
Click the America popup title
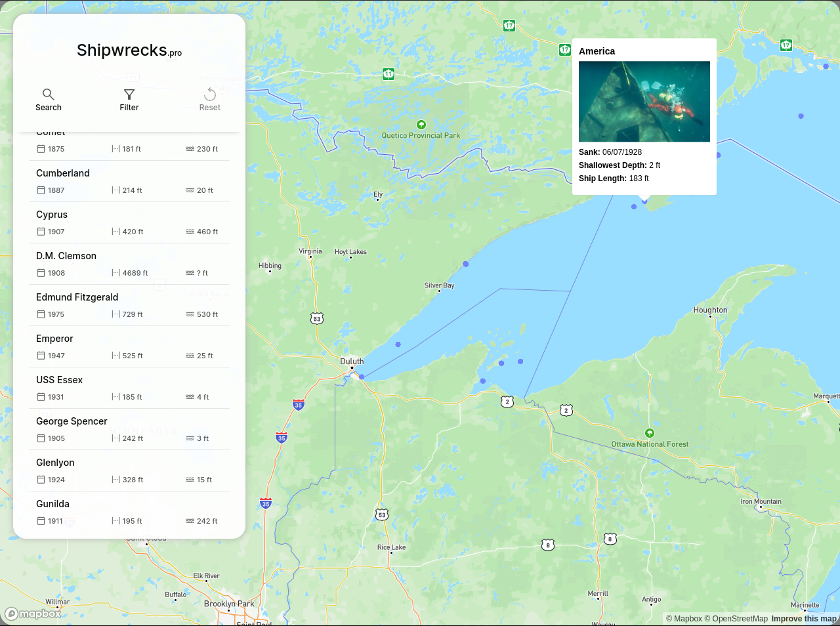tap(597, 51)
